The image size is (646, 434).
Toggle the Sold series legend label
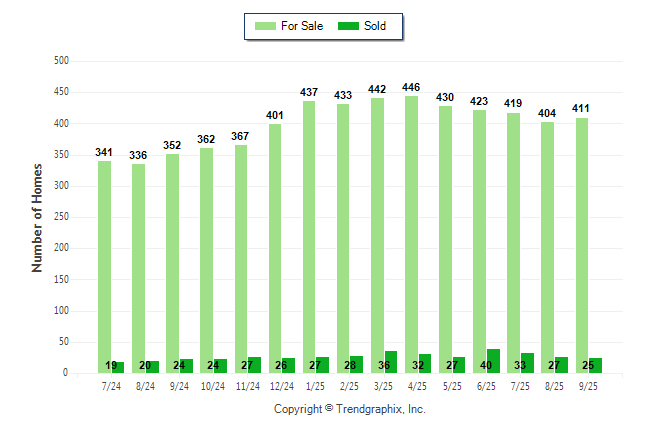pos(376,26)
